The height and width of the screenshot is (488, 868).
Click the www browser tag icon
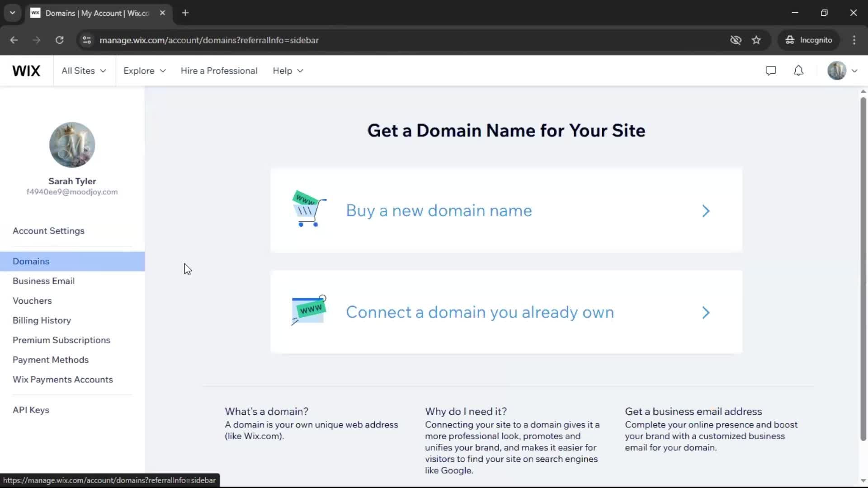click(309, 310)
